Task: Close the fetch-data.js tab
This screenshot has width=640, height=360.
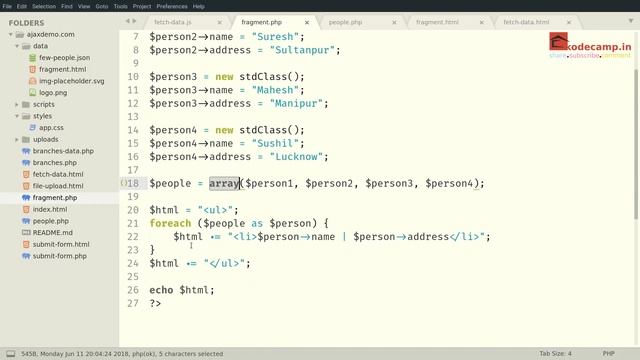Action: [220, 22]
